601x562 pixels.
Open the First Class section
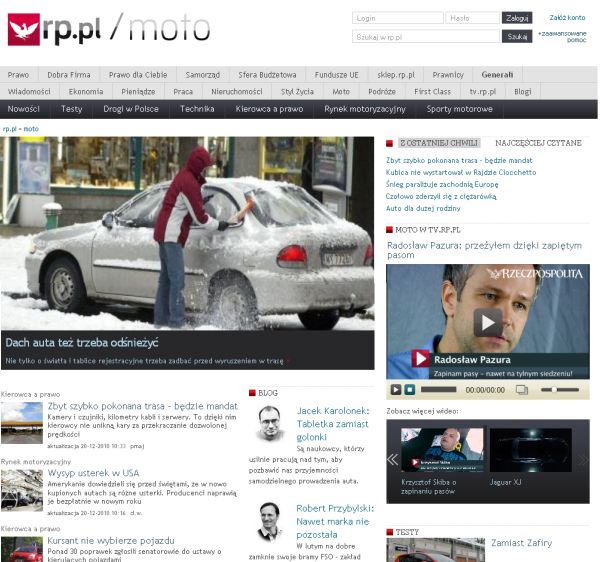[x=432, y=92]
